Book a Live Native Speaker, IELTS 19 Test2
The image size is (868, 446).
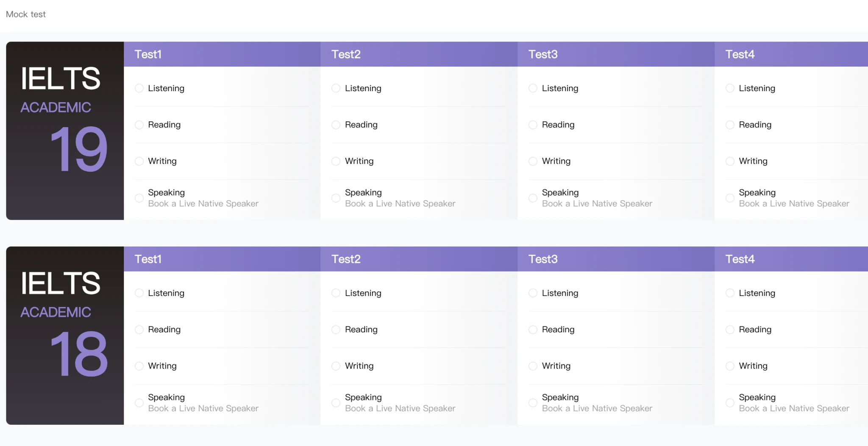pyautogui.click(x=400, y=203)
